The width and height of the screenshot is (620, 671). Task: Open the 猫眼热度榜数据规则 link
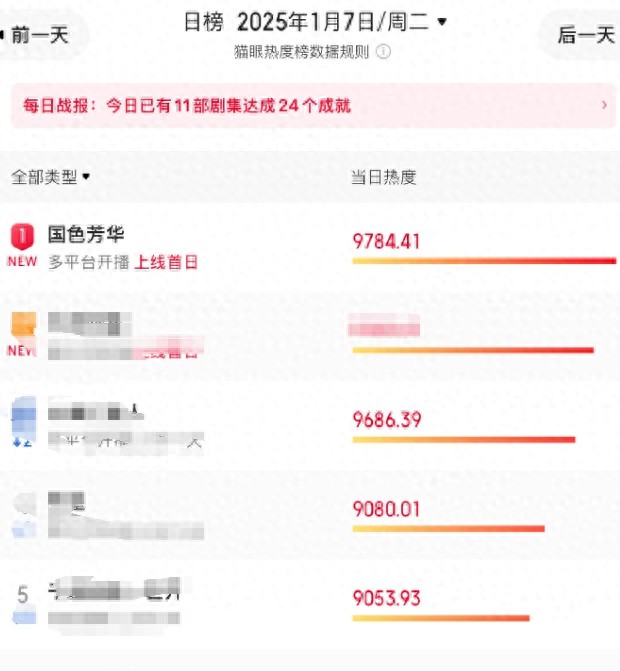click(303, 51)
